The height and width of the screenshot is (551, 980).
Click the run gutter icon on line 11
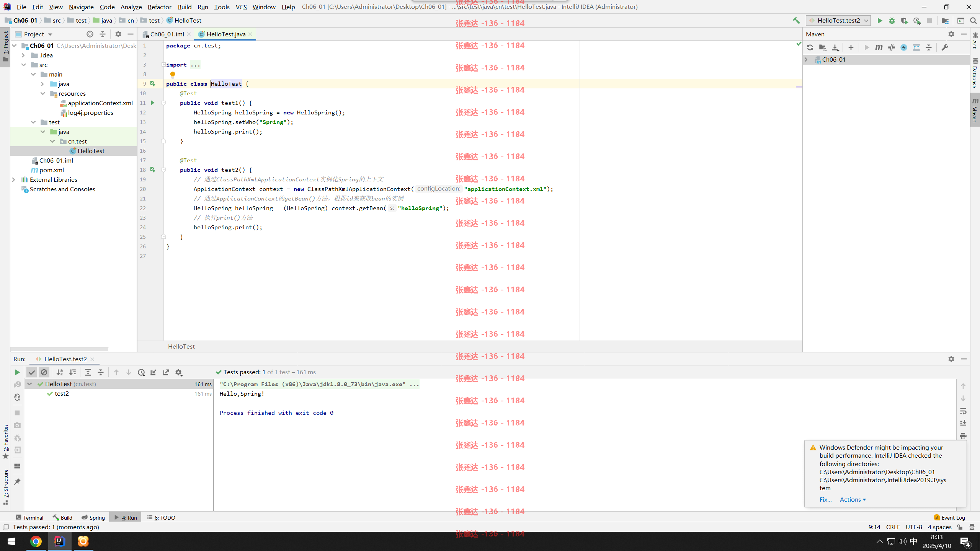pyautogui.click(x=152, y=103)
